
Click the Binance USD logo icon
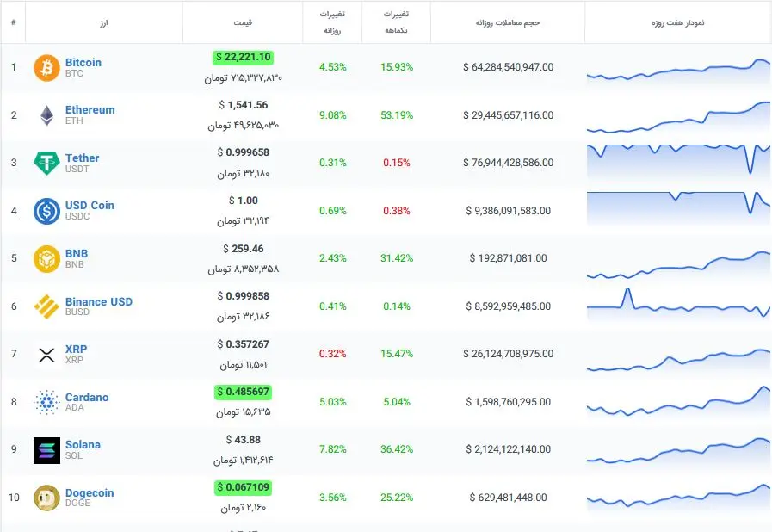coord(46,306)
